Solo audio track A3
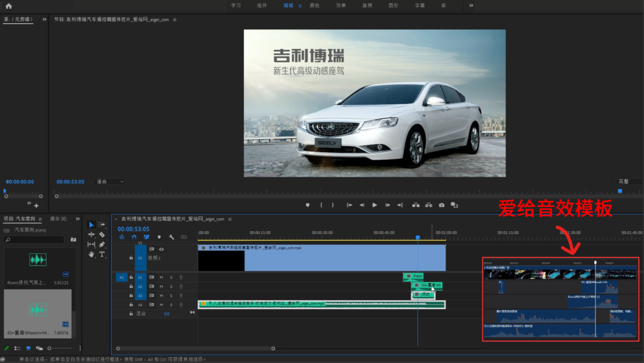644x363 pixels. (171, 296)
